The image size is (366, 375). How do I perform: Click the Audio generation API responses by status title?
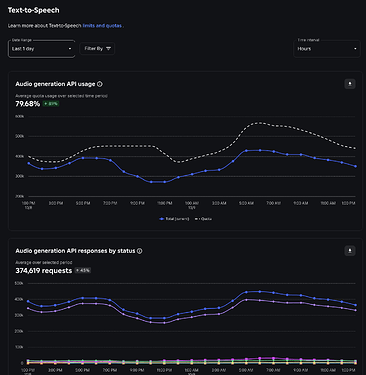tap(75, 251)
